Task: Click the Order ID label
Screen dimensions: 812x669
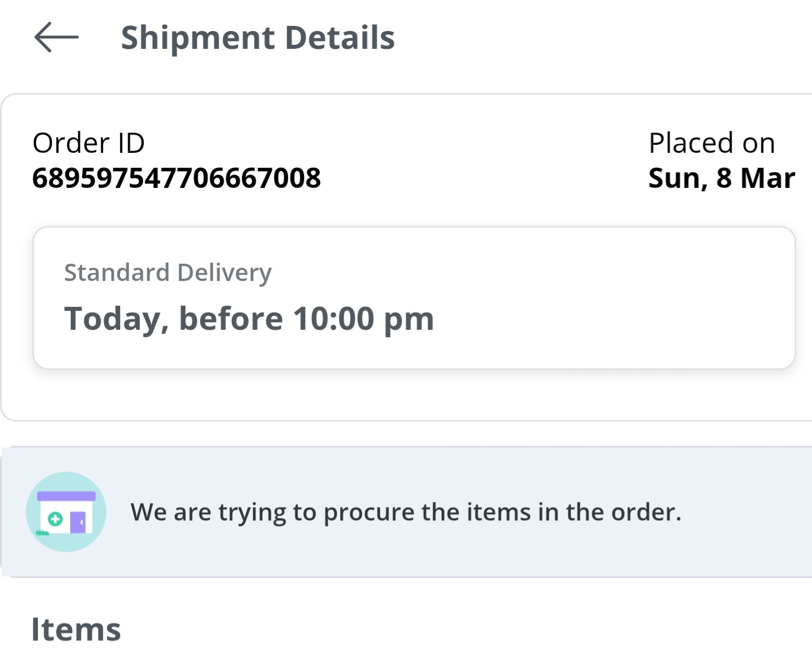Action: [x=89, y=143]
